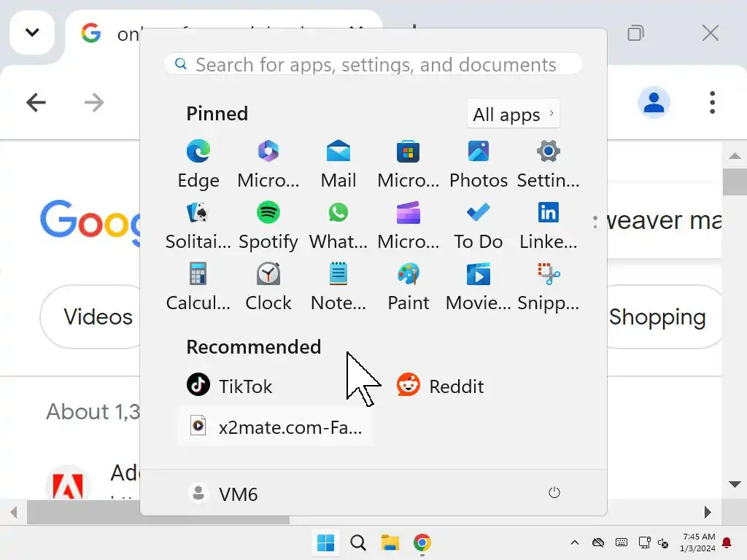Screen dimensions: 747x560
Task: Focus the Start menu search box
Action: [x=373, y=64]
